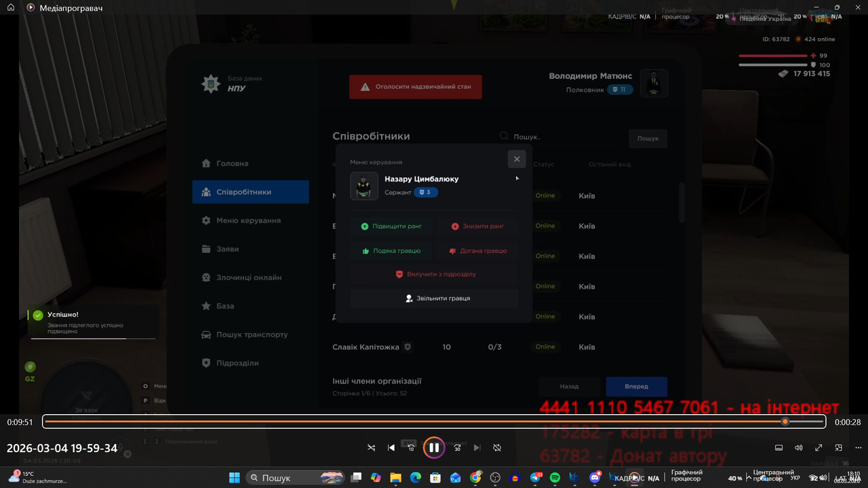The height and width of the screenshot is (488, 868).
Task: Promote player with Підвищити ранг
Action: [391, 226]
